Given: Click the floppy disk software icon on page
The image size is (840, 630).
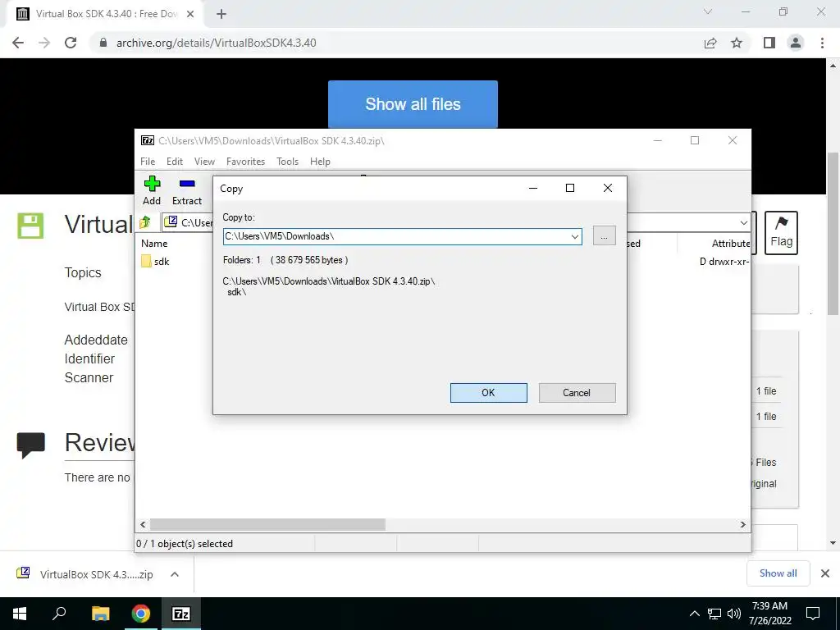Looking at the screenshot, I should [30, 226].
